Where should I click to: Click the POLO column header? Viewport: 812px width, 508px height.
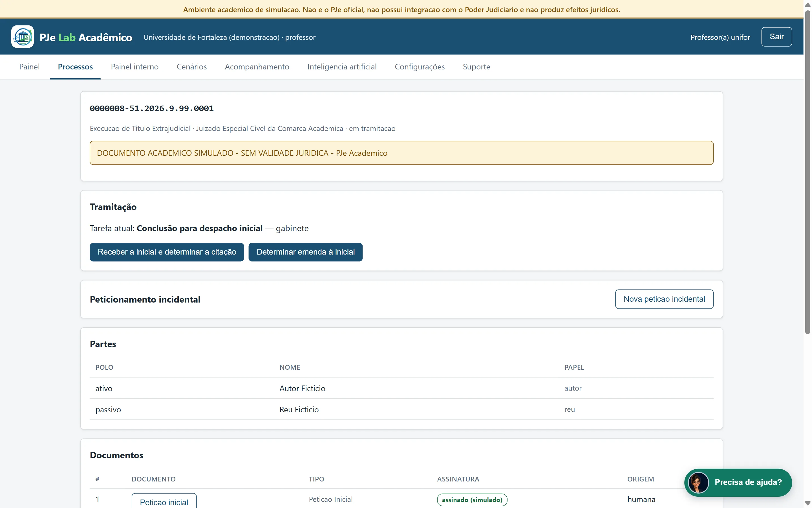click(104, 367)
